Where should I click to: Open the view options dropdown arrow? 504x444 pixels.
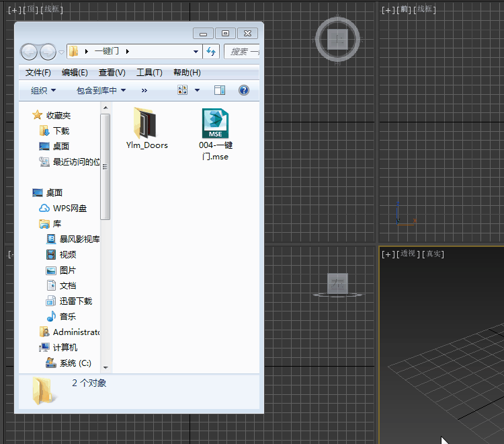click(197, 90)
